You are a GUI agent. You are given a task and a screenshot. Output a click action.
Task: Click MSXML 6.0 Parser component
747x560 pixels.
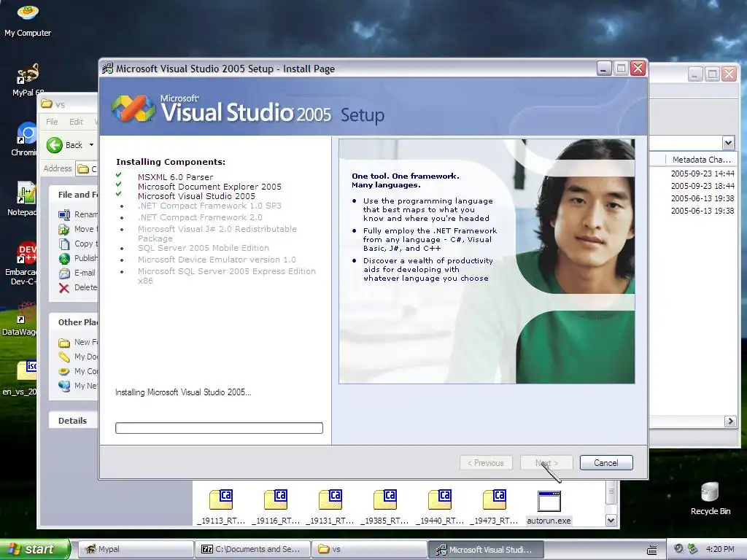[x=175, y=177]
